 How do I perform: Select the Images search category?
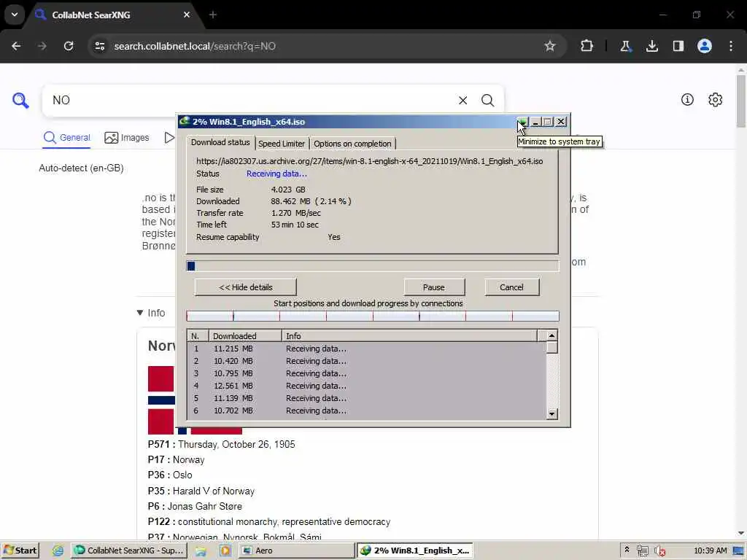coord(127,138)
